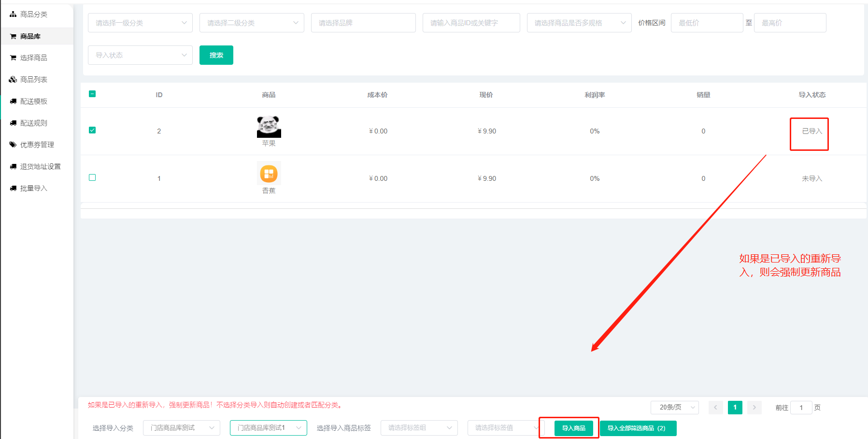This screenshot has width=868, height=439.
Task: Click page number 1 button
Action: click(x=735, y=408)
